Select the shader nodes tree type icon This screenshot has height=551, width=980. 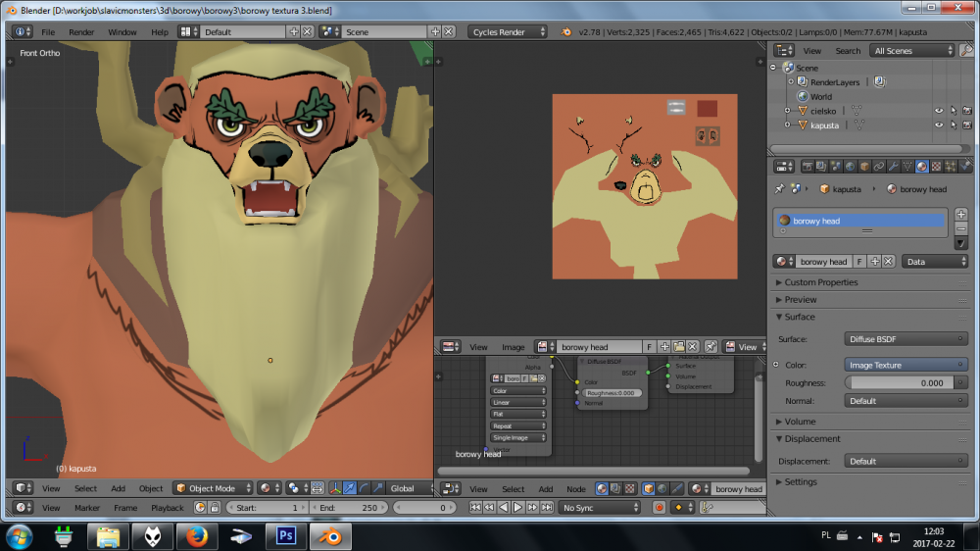point(602,489)
